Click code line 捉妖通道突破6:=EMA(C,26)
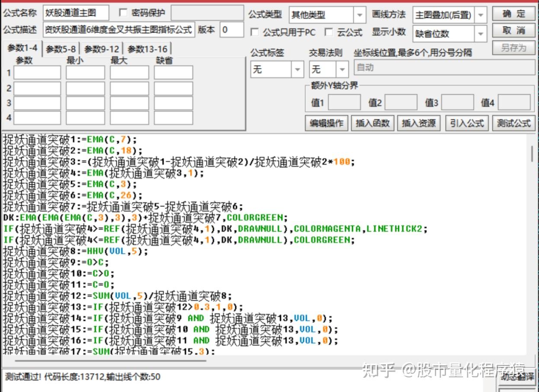539x392 pixels. [x=73, y=195]
